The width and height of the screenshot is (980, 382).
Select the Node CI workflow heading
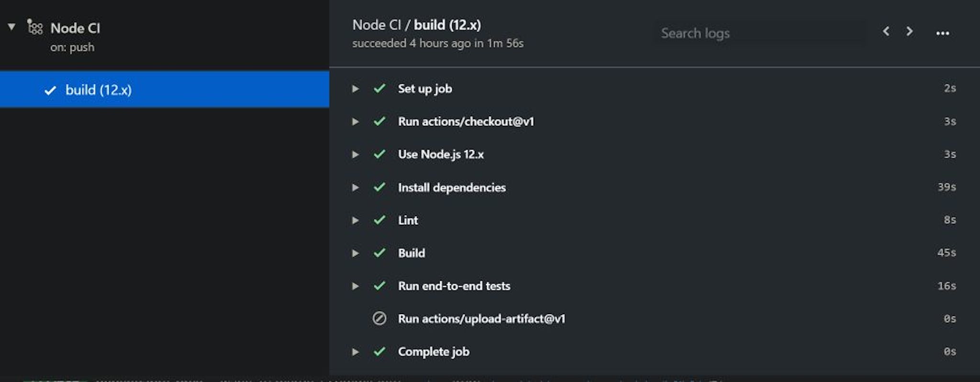(75, 28)
